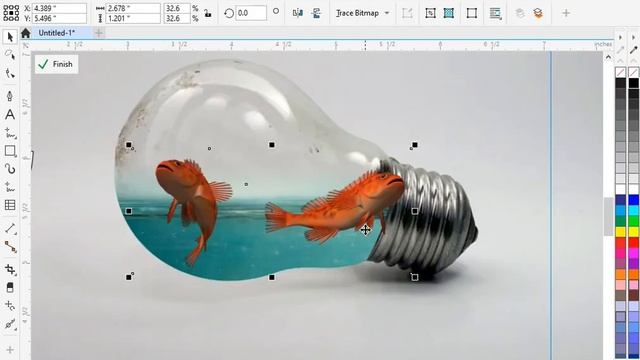Click the right-middle selection handle
The image size is (640, 360).
(x=415, y=211)
